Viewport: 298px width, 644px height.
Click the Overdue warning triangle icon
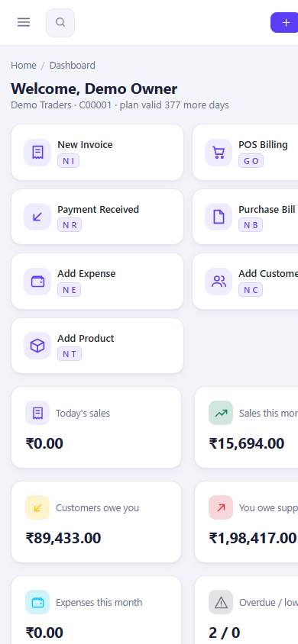tap(221, 602)
